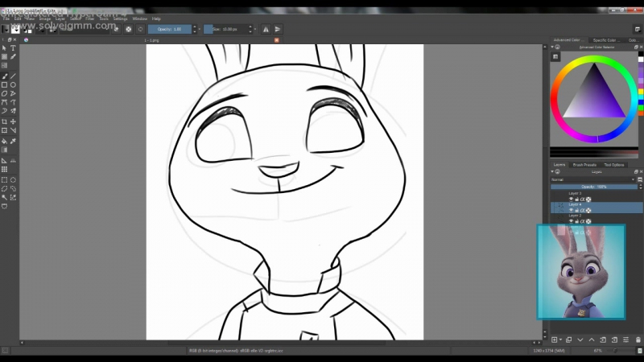Viewport: 644px width, 362px height.
Task: Move layer down with the down chevron
Action: click(x=580, y=339)
